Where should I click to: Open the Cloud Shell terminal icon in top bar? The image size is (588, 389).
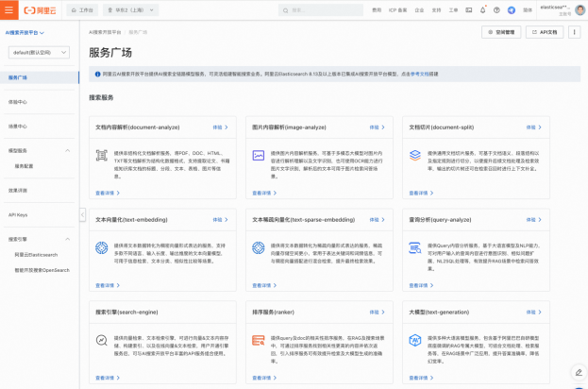tap(469, 10)
